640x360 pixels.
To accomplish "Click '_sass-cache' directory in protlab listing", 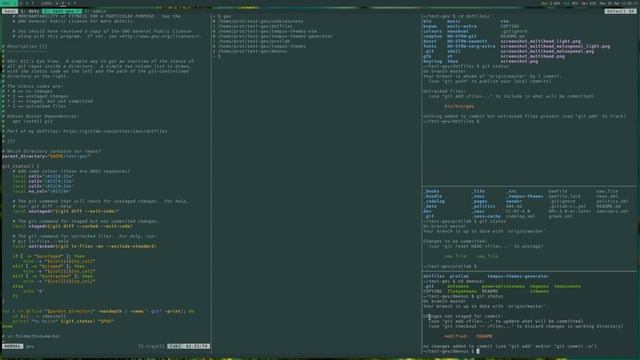I will (x=487, y=216).
